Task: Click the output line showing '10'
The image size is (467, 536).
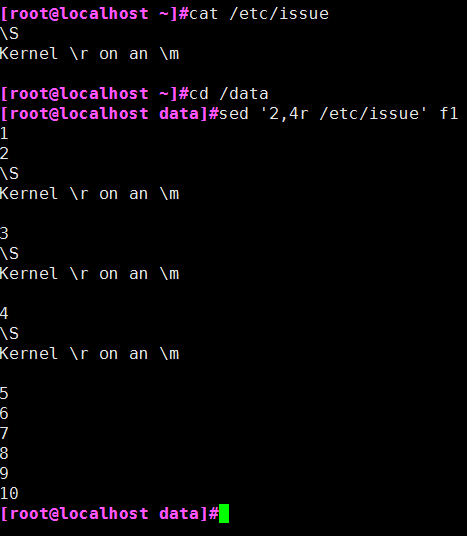Action: [9, 493]
